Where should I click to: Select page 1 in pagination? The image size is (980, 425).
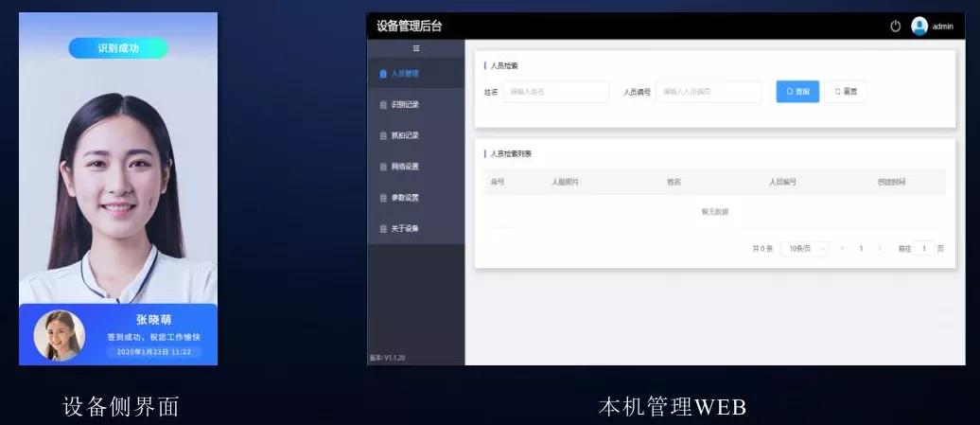[861, 249]
